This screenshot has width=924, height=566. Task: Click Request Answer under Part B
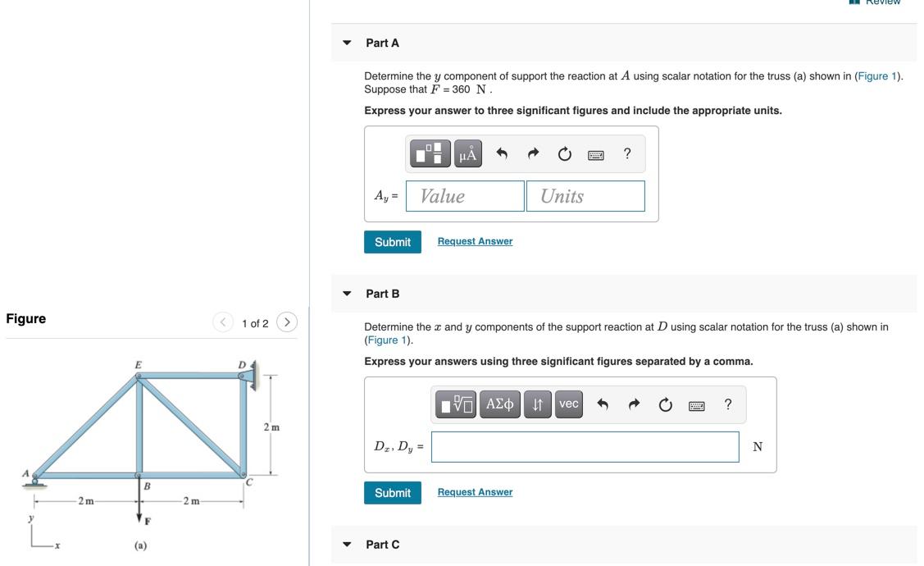point(475,492)
